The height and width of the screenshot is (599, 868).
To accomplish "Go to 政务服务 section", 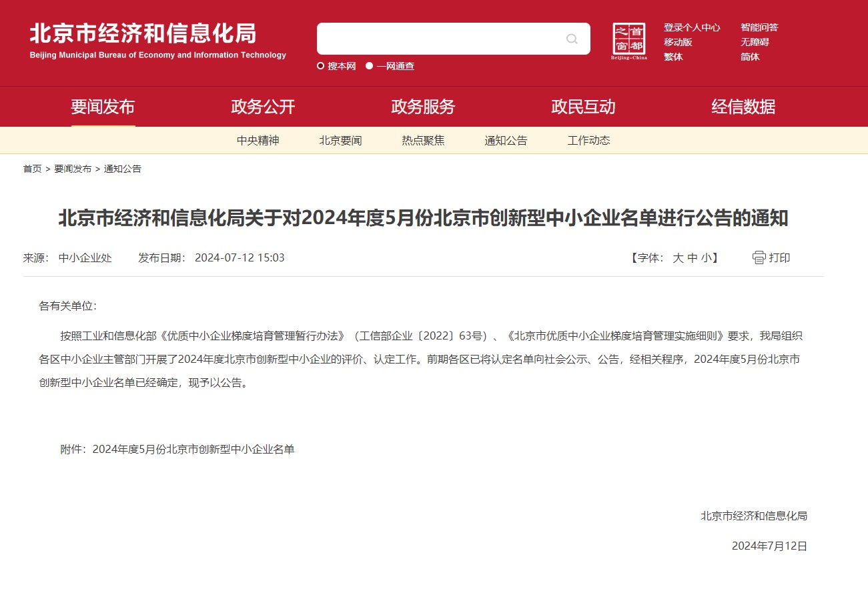I will [x=423, y=107].
